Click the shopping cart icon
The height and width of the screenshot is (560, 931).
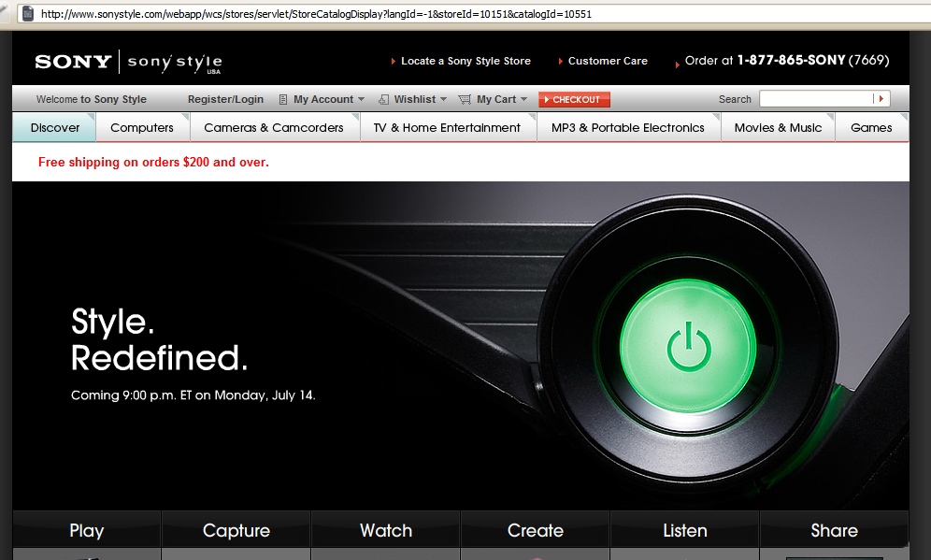click(x=465, y=100)
